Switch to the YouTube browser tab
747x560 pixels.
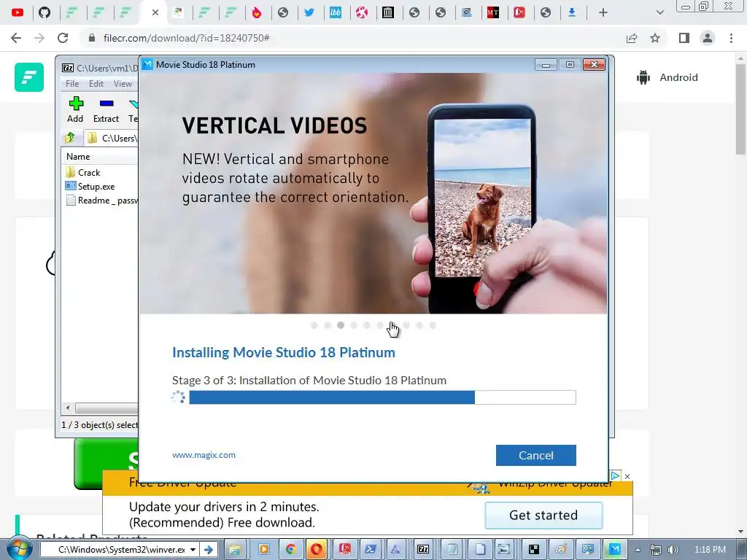pyautogui.click(x=18, y=12)
